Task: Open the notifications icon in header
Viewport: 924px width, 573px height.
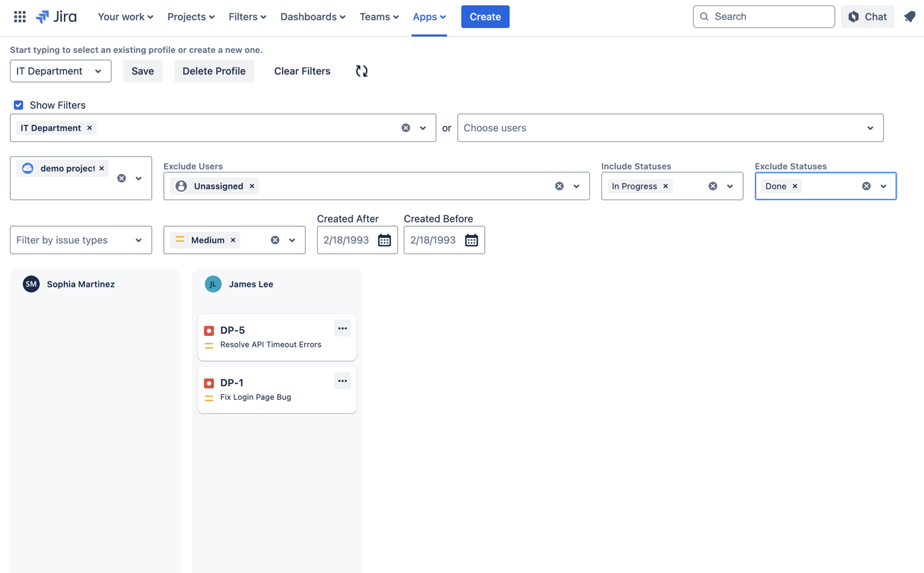Action: 909,17
